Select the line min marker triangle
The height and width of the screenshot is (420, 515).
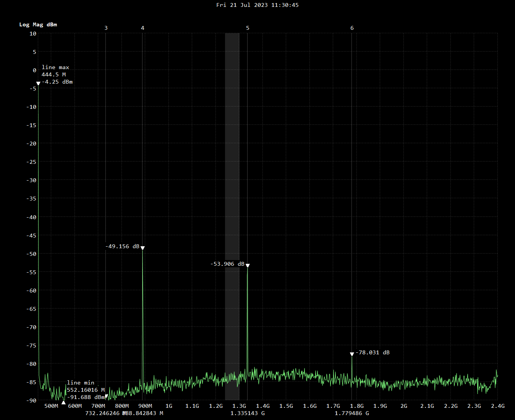pos(63,402)
